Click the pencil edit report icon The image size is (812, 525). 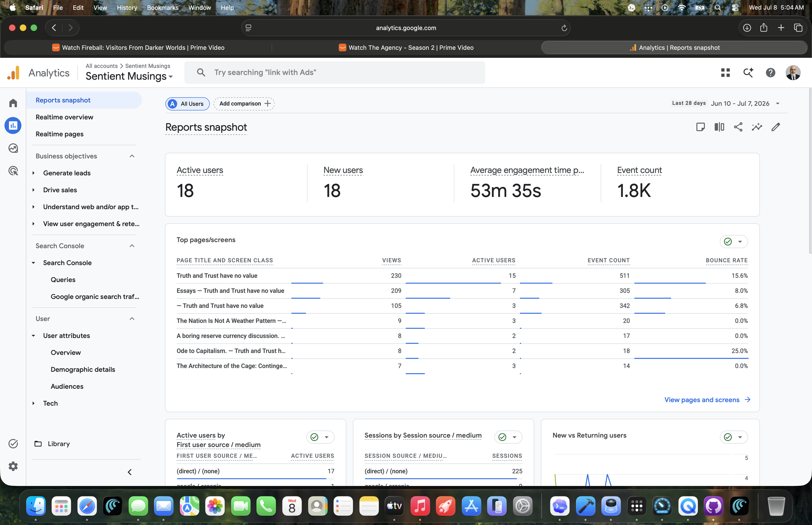point(776,127)
